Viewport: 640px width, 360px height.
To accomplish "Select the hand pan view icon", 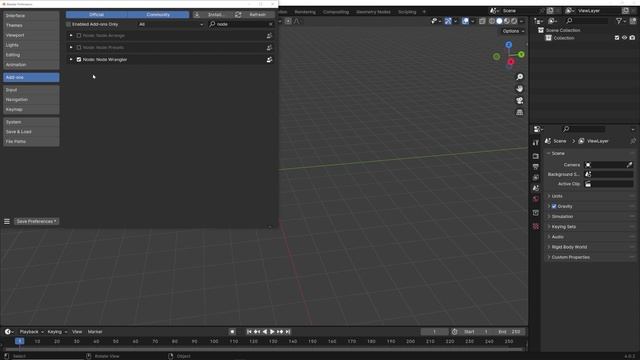I will point(520,89).
